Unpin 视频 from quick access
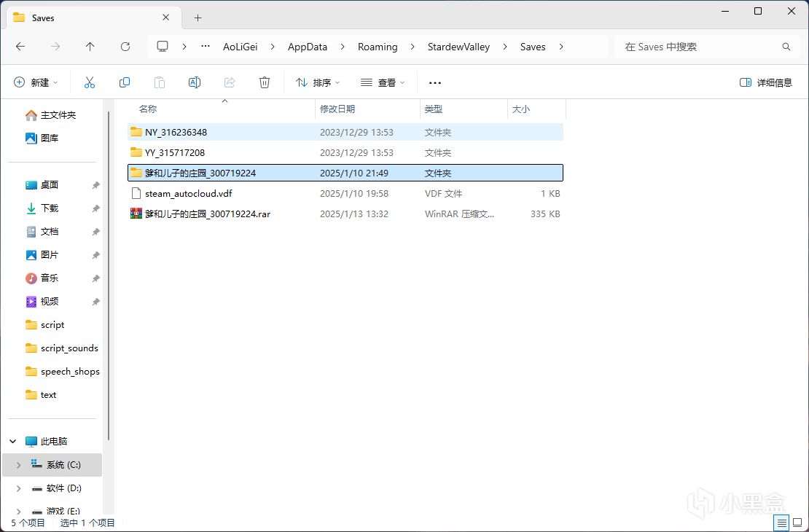Viewport: 809px width, 532px height. tap(95, 302)
